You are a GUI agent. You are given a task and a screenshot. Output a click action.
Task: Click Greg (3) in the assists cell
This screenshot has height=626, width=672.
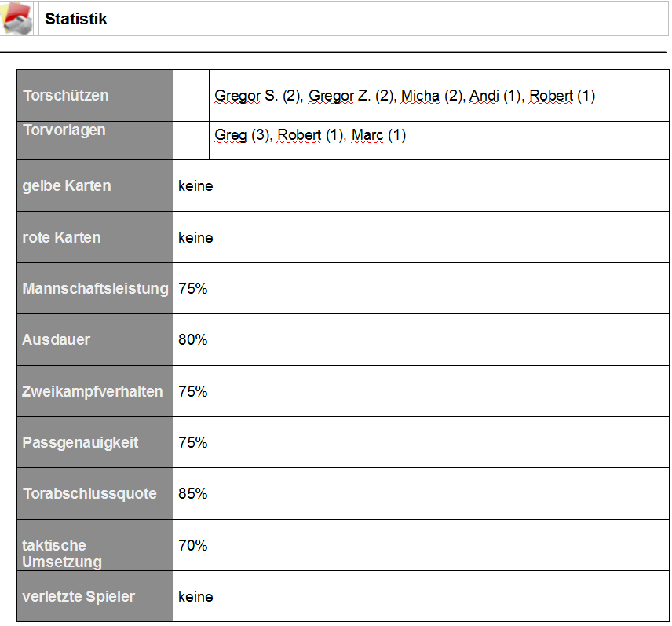pyautogui.click(x=243, y=135)
